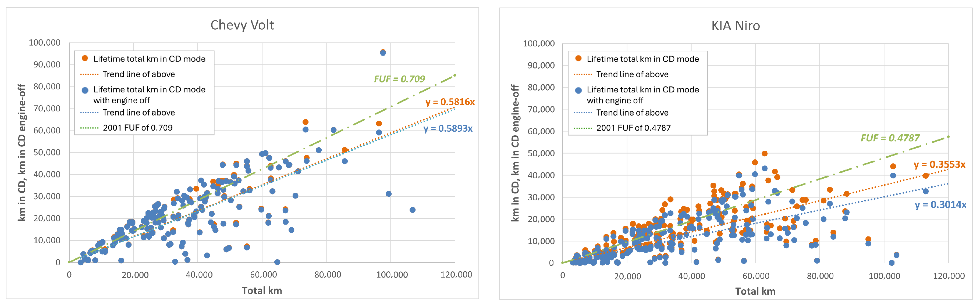Screen dimensions: 980x306
Task: Click x-axis tick "60,000" in Chevy Volt chart
Action: pyautogui.click(x=263, y=275)
